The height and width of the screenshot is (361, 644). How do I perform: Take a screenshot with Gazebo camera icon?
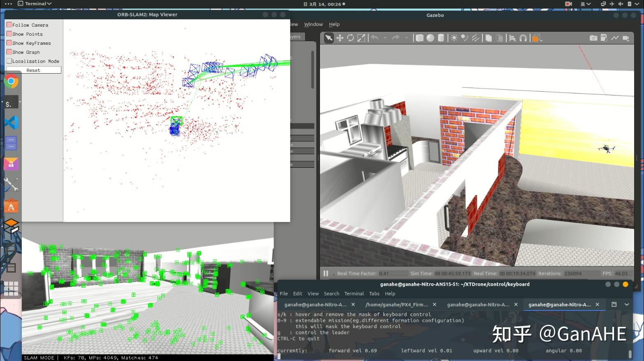(593, 38)
